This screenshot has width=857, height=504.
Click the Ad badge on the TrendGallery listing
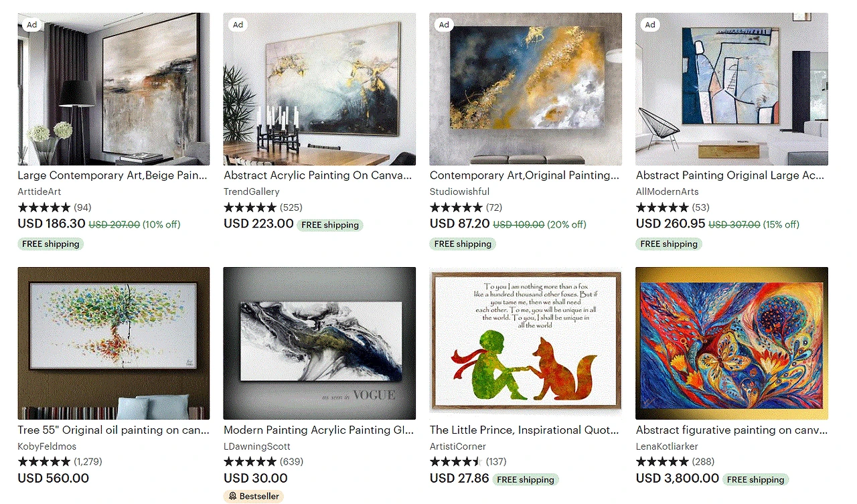click(x=238, y=25)
